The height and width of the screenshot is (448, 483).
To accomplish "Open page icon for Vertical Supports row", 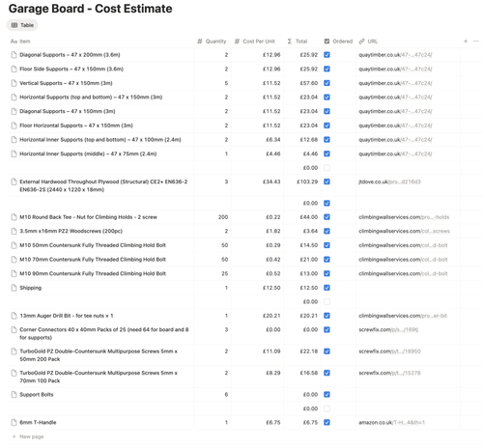I will [x=14, y=83].
